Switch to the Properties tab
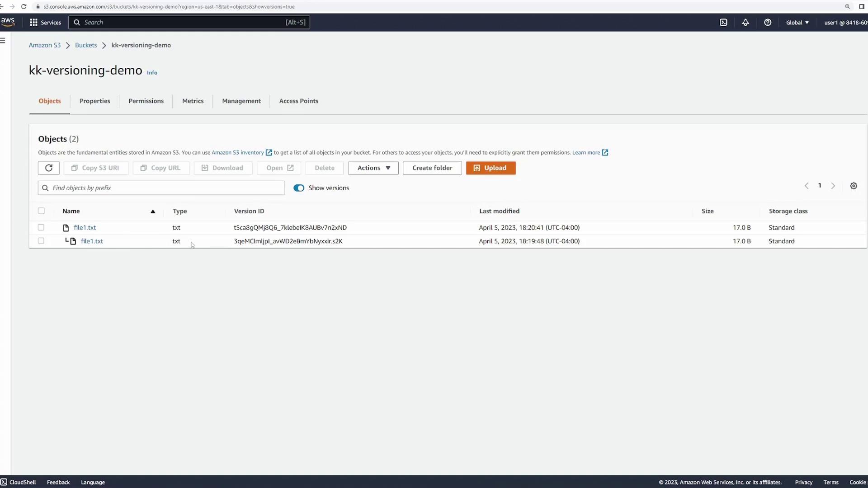The image size is (868, 488). (94, 101)
